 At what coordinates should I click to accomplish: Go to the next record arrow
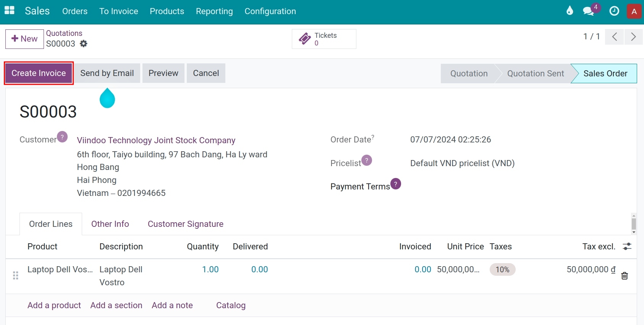coord(633,37)
